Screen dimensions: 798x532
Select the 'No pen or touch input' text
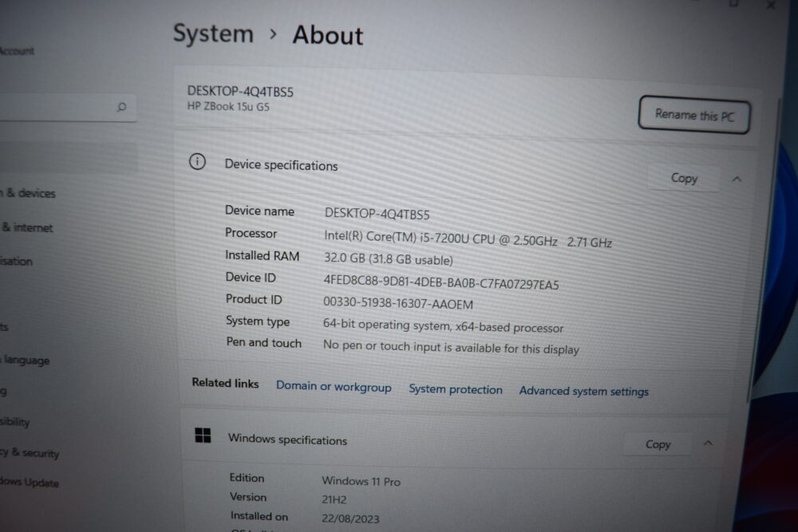click(451, 348)
